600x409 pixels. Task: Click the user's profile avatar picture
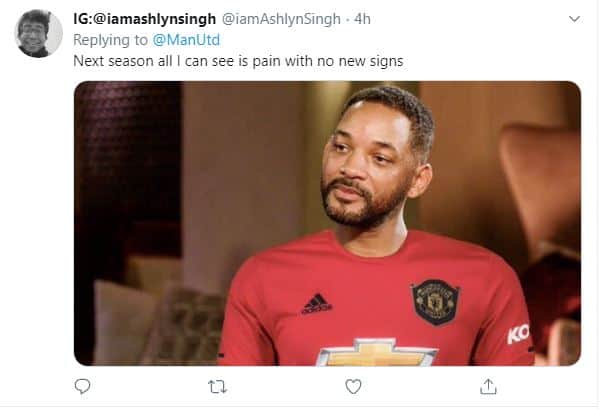39,34
